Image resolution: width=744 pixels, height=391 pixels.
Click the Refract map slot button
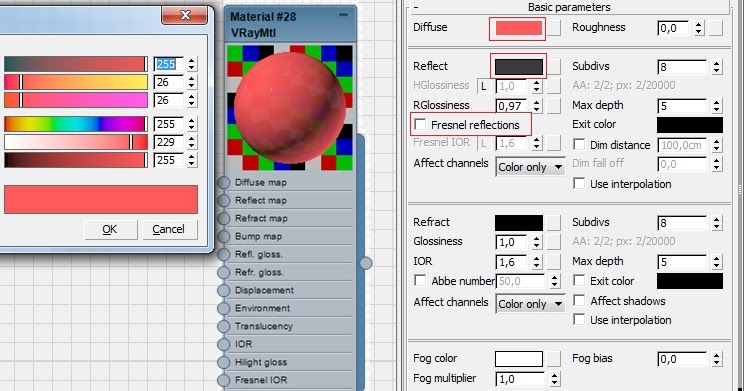pos(554,223)
